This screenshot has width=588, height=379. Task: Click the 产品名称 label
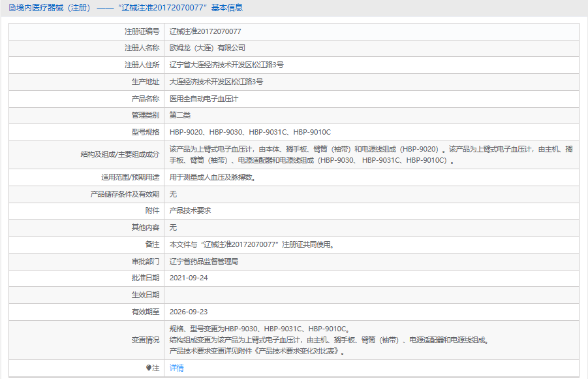(x=145, y=99)
